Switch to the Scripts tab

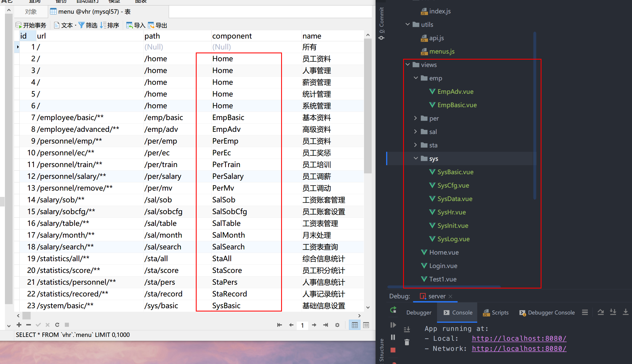(496, 313)
